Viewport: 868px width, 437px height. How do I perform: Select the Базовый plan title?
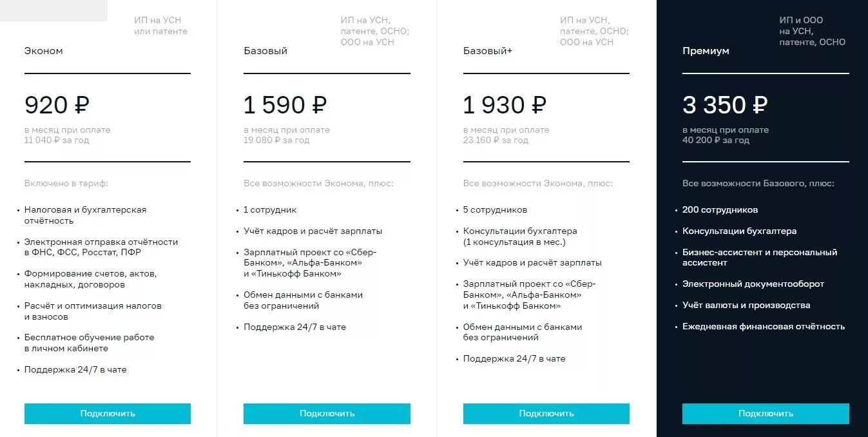[265, 51]
